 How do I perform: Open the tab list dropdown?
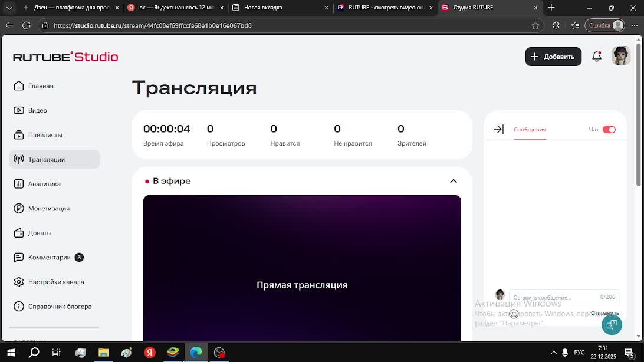pyautogui.click(x=9, y=8)
